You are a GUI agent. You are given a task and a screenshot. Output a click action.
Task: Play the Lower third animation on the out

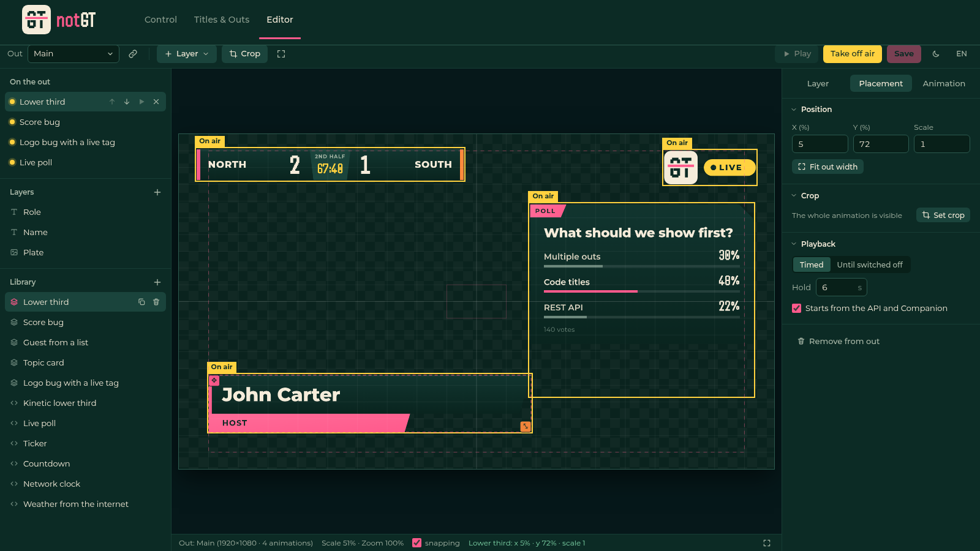click(141, 102)
